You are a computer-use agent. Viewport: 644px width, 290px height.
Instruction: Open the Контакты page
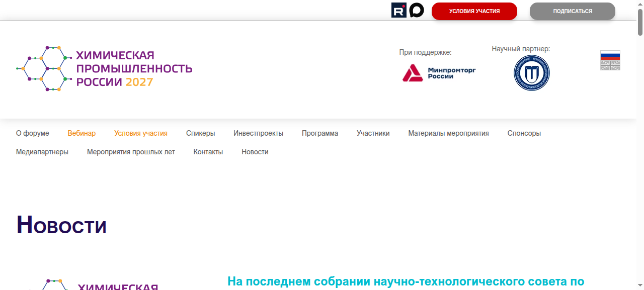[208, 152]
